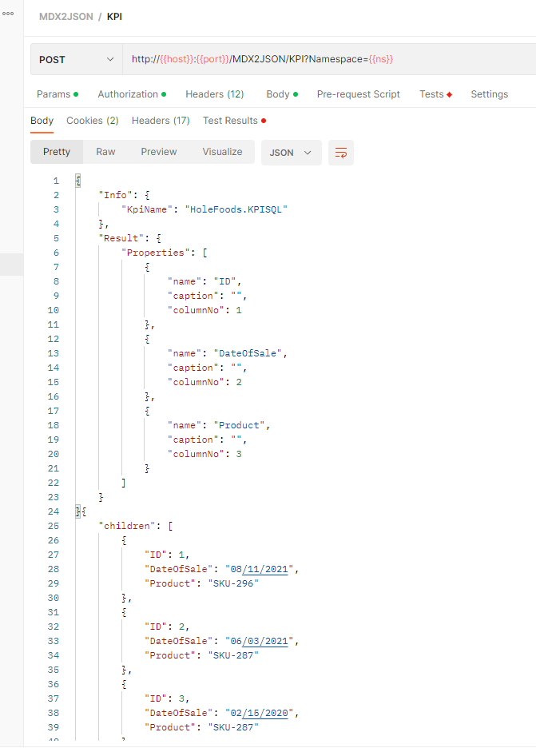The width and height of the screenshot is (536, 756).
Task: Switch to the Pre-request Script tab
Action: pyautogui.click(x=358, y=94)
